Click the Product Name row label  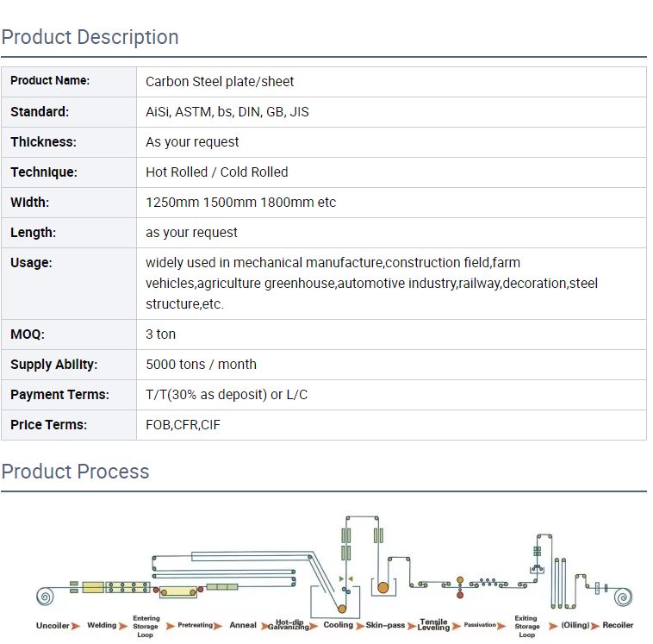[50, 81]
